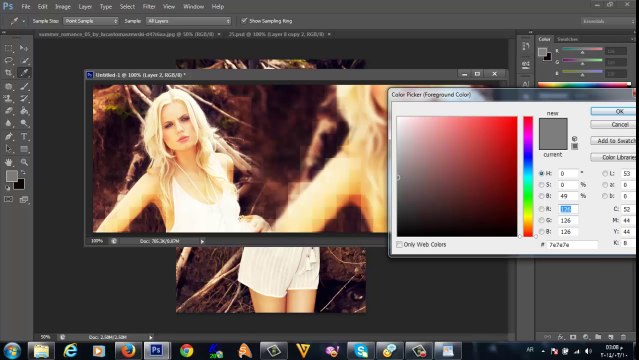Open the tool preset picker arrow
Screen dimensions: 639x360
pyautogui.click(x=24, y=21)
